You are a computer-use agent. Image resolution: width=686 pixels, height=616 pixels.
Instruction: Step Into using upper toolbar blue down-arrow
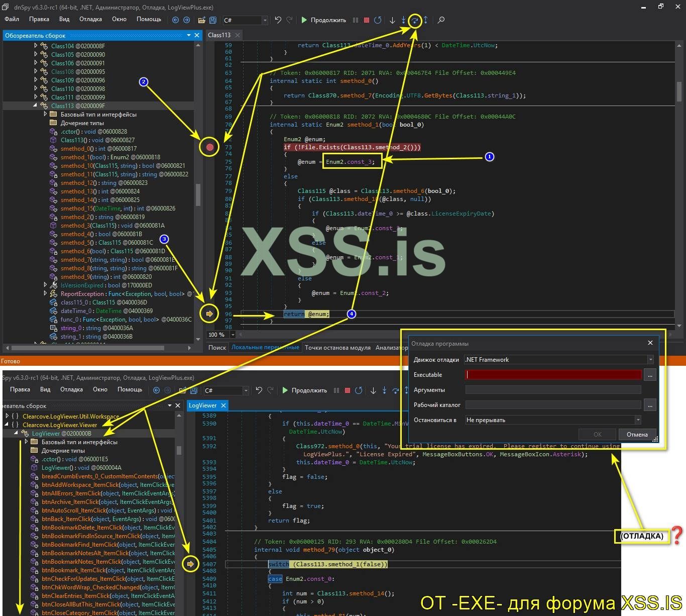404,20
